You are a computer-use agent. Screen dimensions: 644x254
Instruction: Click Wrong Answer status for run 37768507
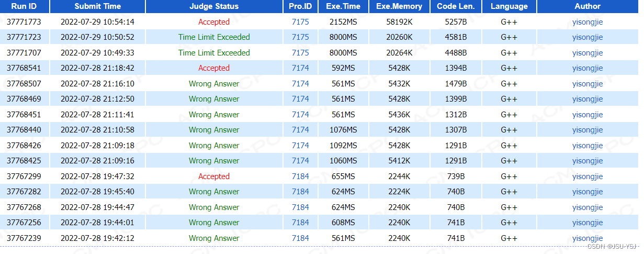tap(214, 84)
